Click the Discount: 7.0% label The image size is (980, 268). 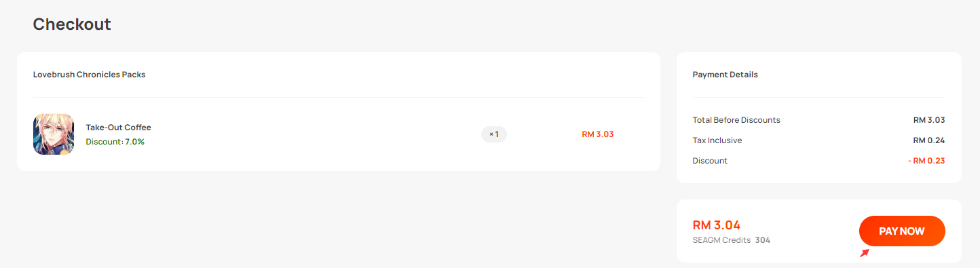point(115,142)
